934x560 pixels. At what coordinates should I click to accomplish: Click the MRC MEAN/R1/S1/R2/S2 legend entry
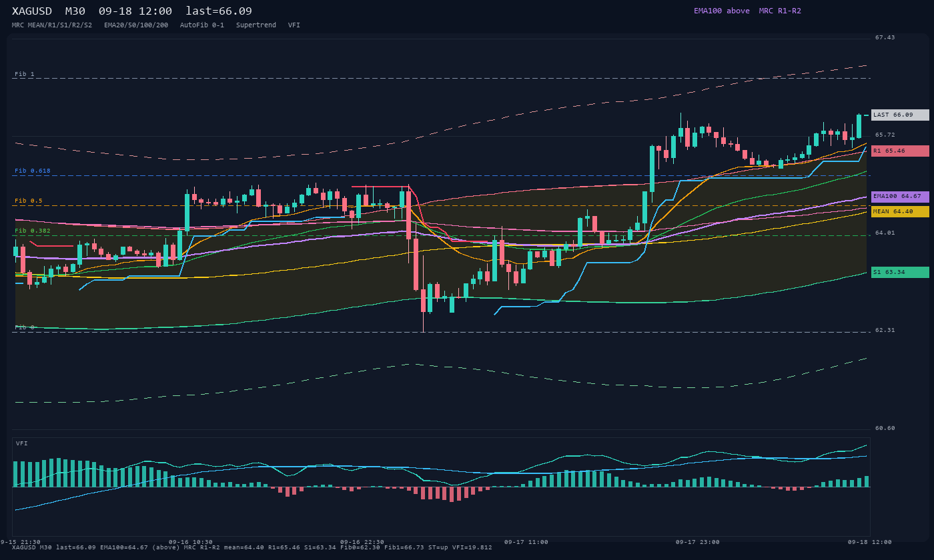(52, 25)
